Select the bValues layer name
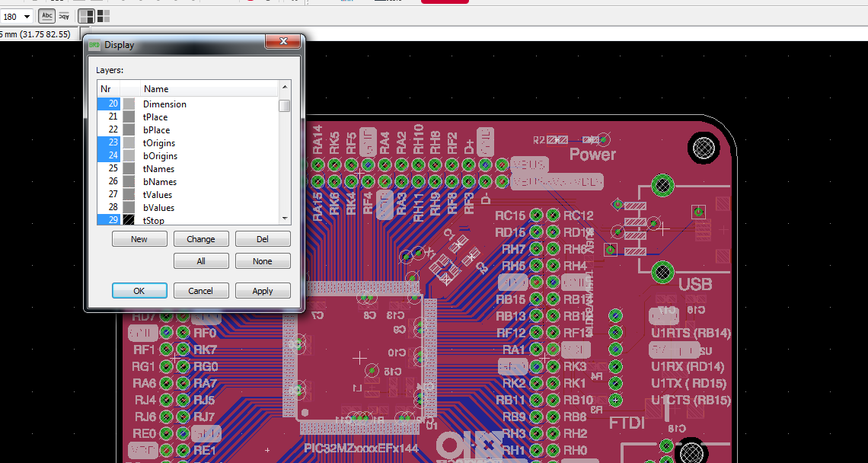This screenshot has height=463, width=868. pos(158,207)
